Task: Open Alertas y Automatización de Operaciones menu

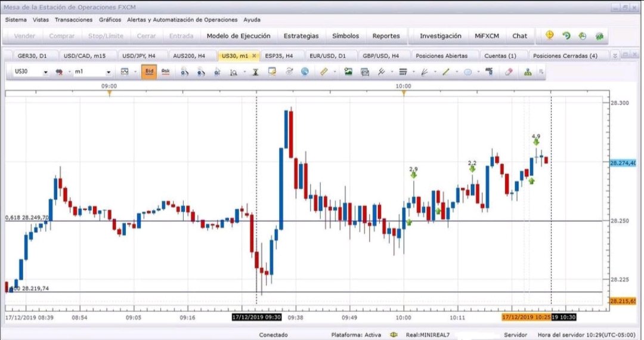Action: tap(182, 20)
